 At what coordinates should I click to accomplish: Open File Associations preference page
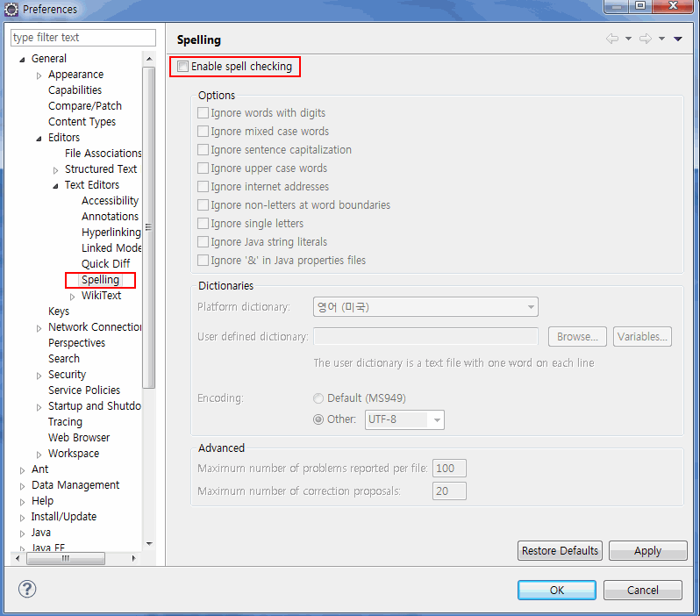point(104,154)
